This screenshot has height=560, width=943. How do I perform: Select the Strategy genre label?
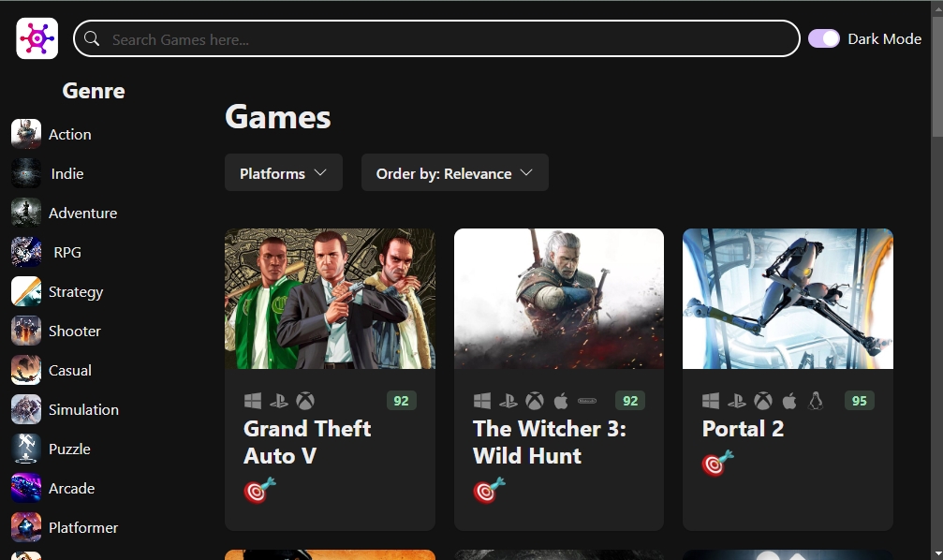pyautogui.click(x=76, y=292)
